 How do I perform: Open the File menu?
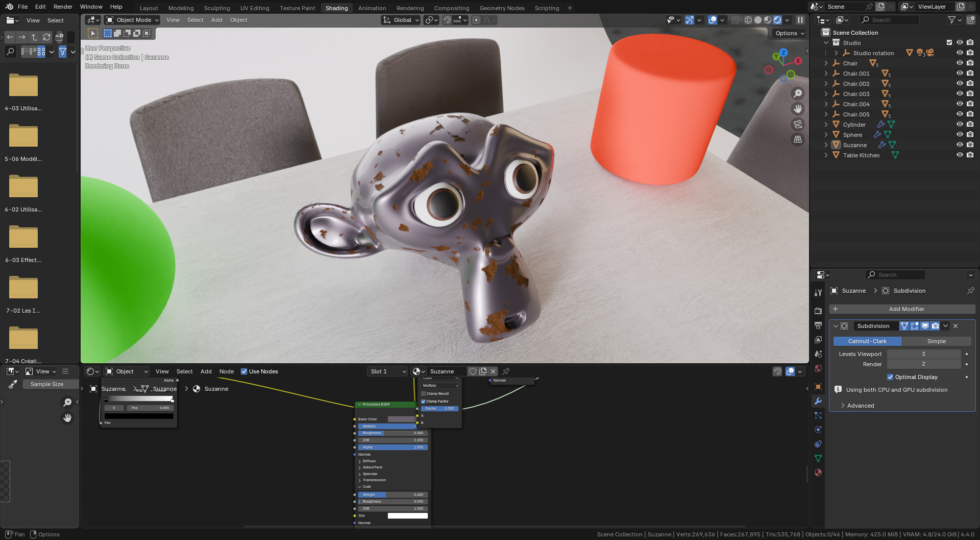[x=22, y=7]
